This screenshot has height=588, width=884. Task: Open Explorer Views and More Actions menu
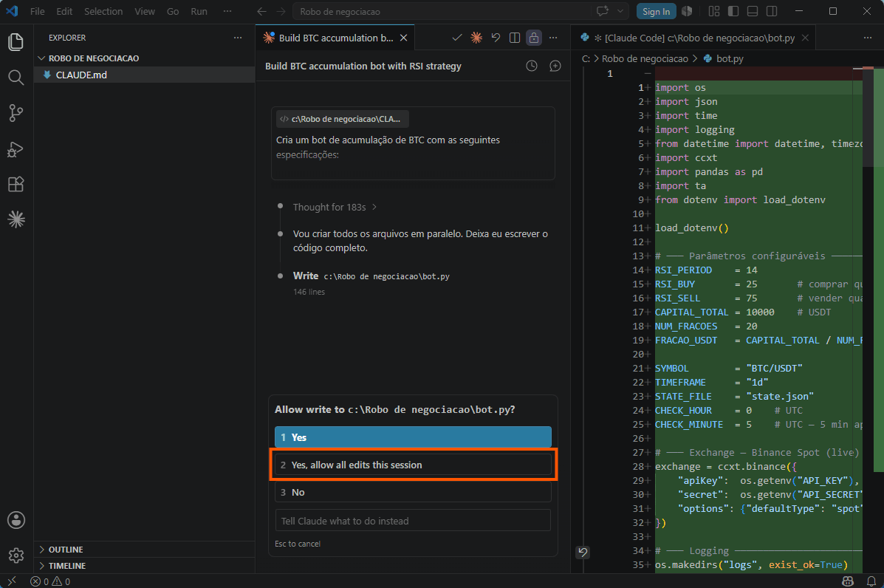238,38
